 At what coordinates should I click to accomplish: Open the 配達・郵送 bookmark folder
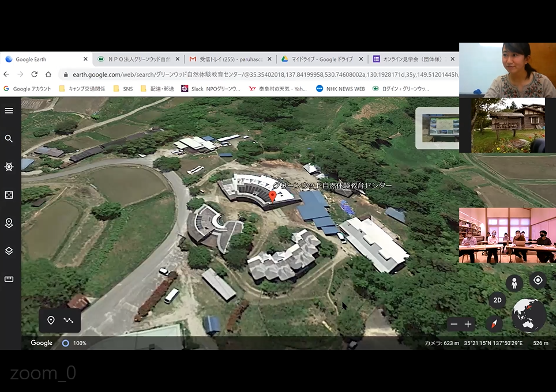[x=157, y=89]
